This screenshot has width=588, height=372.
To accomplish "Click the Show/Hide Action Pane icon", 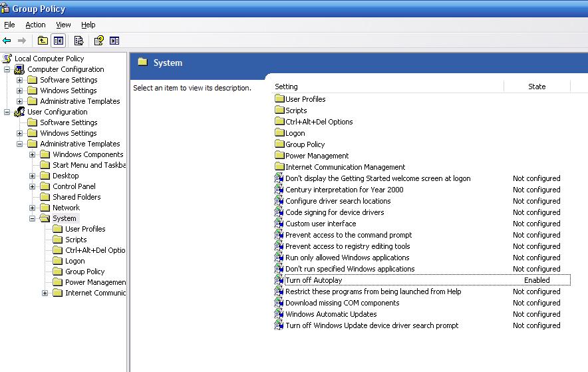I will (x=114, y=41).
